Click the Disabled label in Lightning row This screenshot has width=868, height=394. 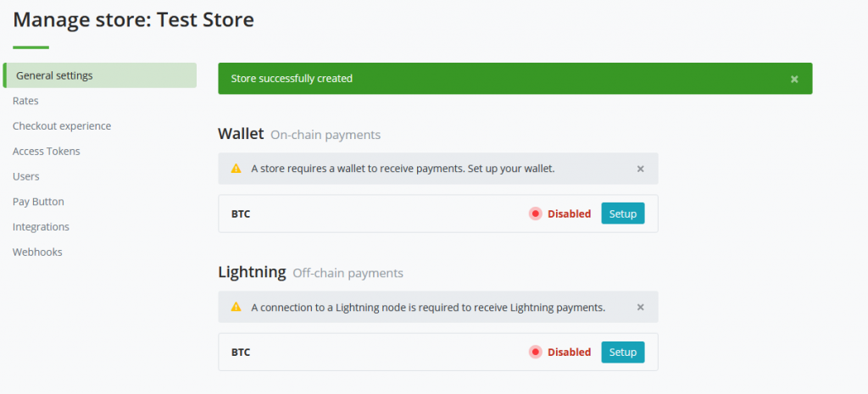click(569, 352)
